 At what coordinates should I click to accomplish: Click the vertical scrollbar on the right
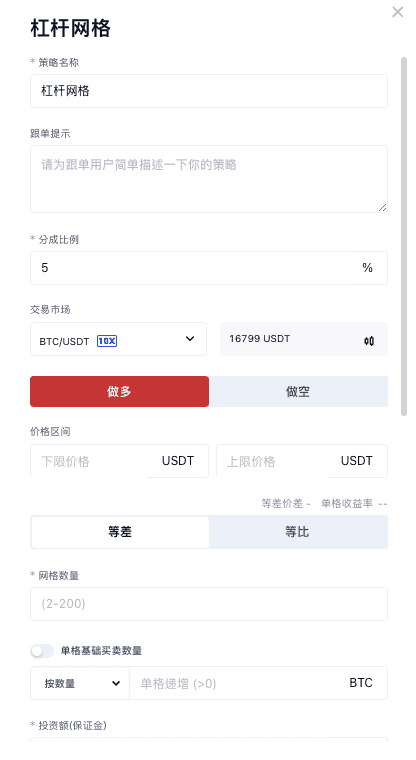click(404, 237)
